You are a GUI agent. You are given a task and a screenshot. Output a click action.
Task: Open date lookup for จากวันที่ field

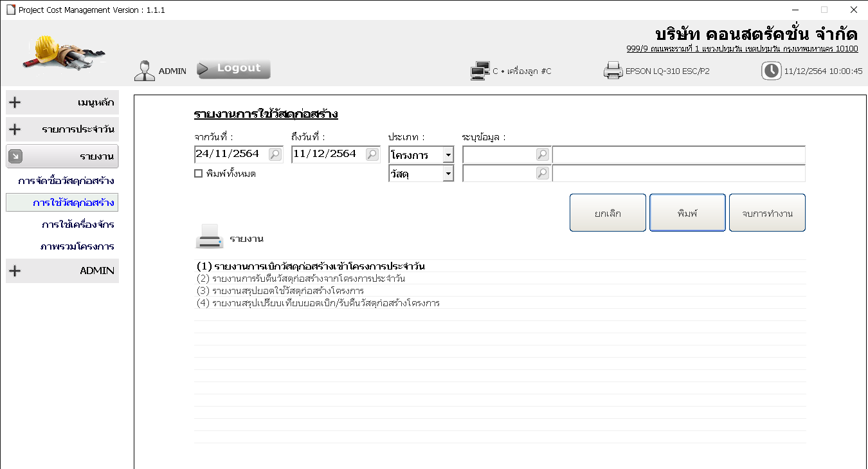pyautogui.click(x=275, y=154)
